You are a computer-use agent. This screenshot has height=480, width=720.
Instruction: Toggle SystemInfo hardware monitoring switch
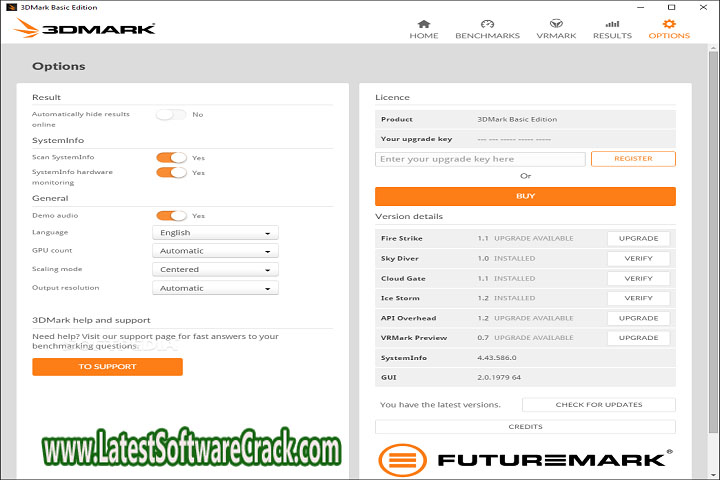(171, 173)
